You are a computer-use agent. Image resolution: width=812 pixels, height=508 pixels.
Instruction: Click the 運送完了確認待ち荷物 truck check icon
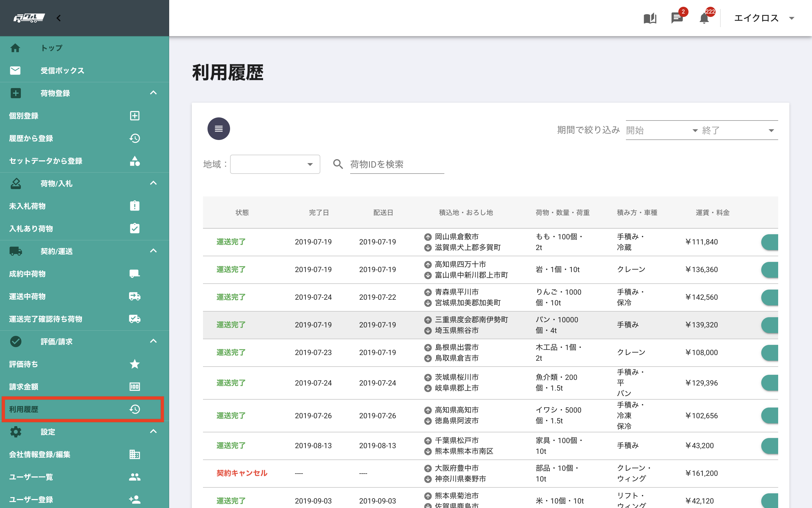coord(134,319)
